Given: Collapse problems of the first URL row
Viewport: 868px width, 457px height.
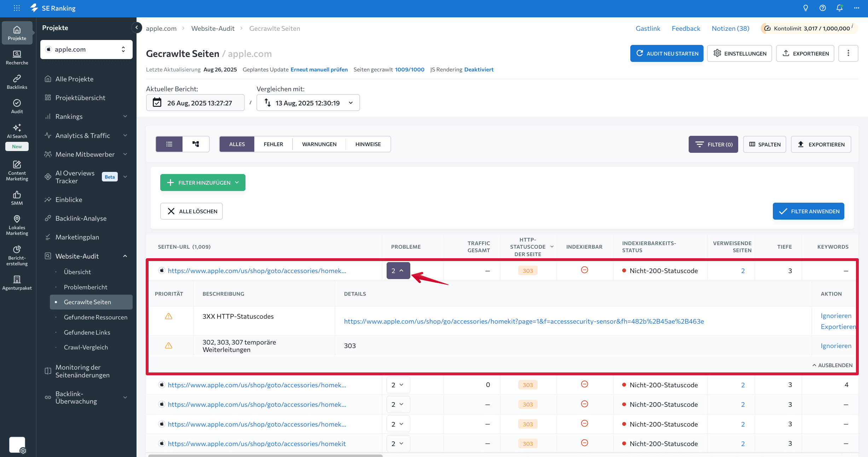Looking at the screenshot, I should (x=398, y=271).
